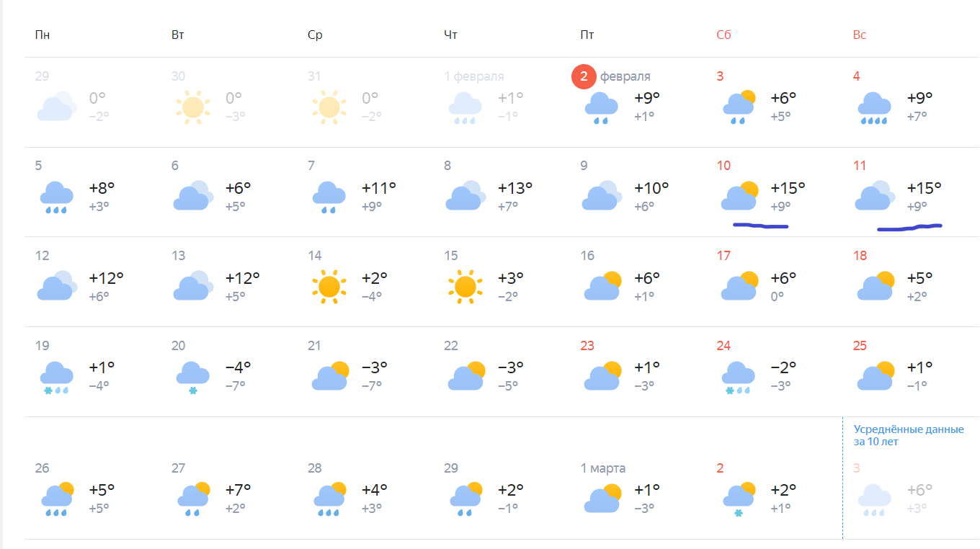980x549 pixels.
Task: Click the 'Вс' column header
Action: pos(860,35)
